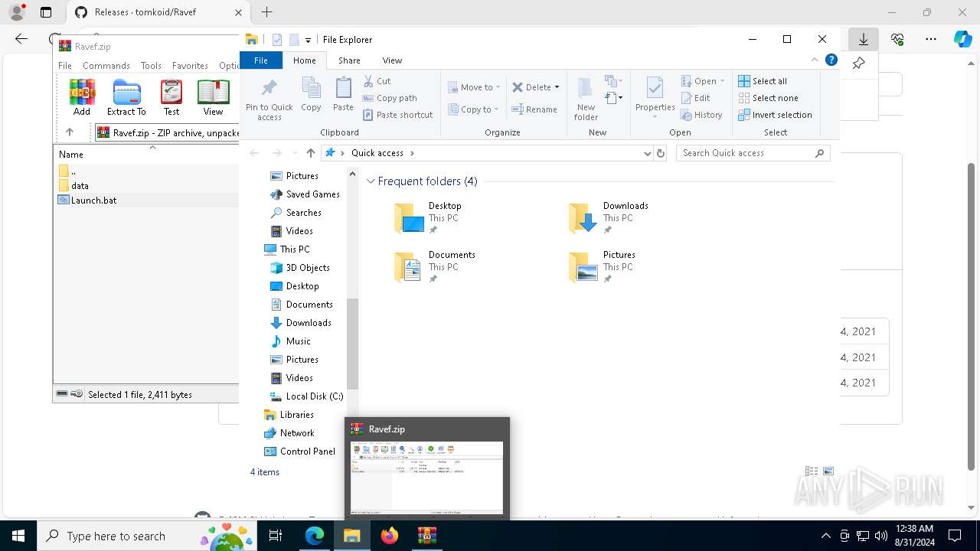Image resolution: width=980 pixels, height=551 pixels.
Task: Click Cut in Clipboard group
Action: [x=377, y=81]
